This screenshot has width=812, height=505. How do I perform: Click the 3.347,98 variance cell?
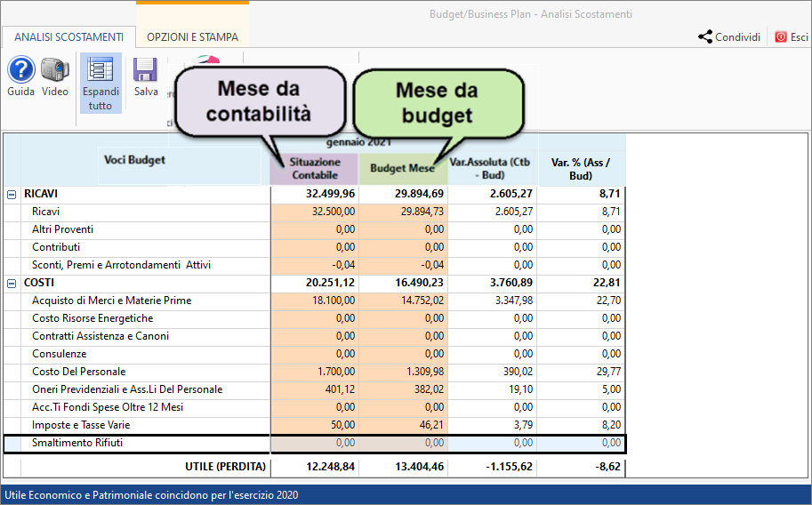click(493, 301)
